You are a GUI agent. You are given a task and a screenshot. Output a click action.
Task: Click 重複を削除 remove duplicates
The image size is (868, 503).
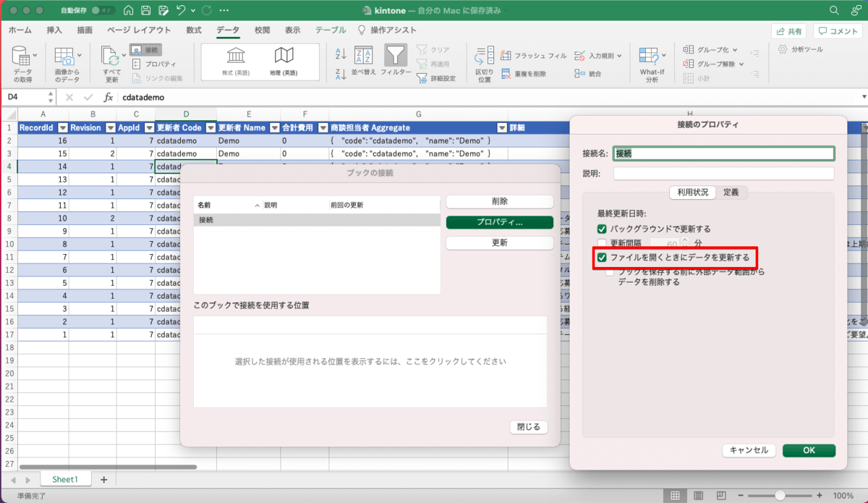pyautogui.click(x=524, y=74)
